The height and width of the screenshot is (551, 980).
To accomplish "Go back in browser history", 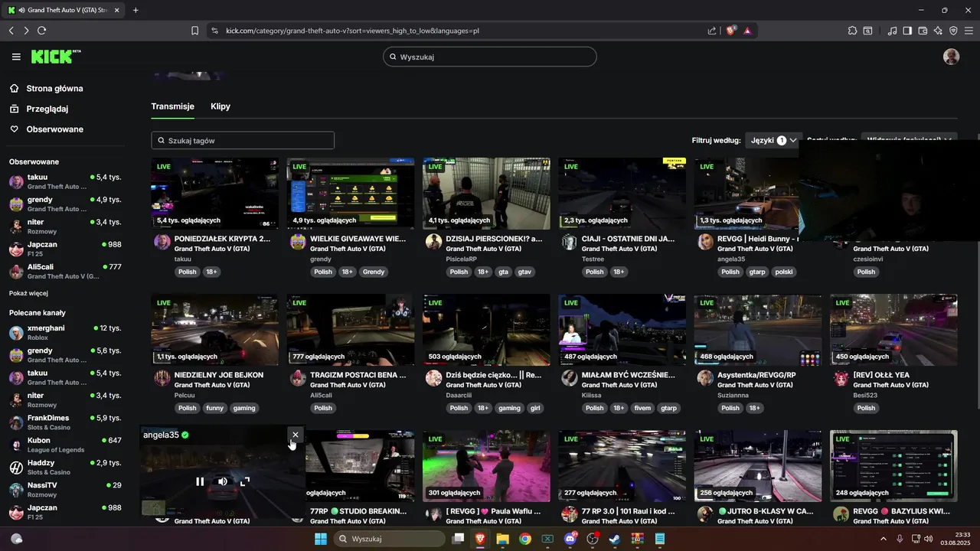I will (x=11, y=31).
